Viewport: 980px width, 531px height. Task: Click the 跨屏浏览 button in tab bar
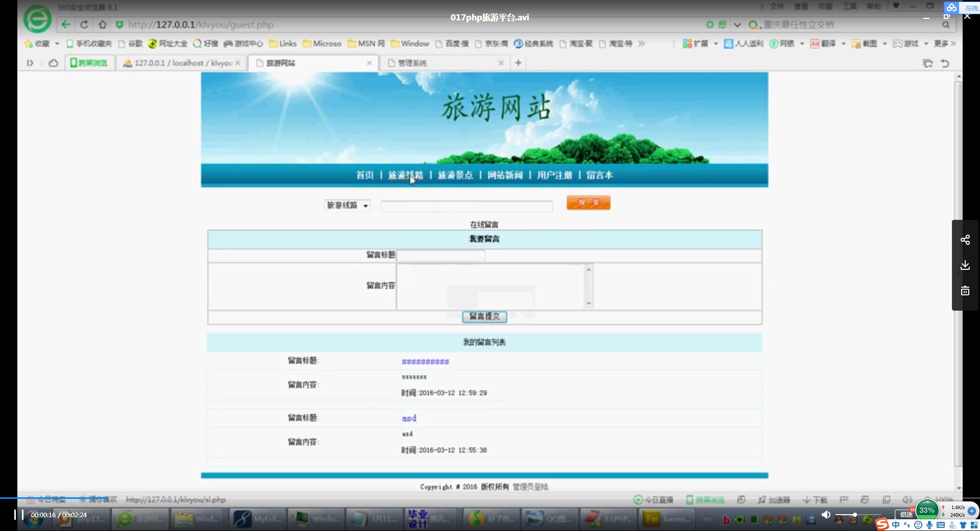click(89, 63)
